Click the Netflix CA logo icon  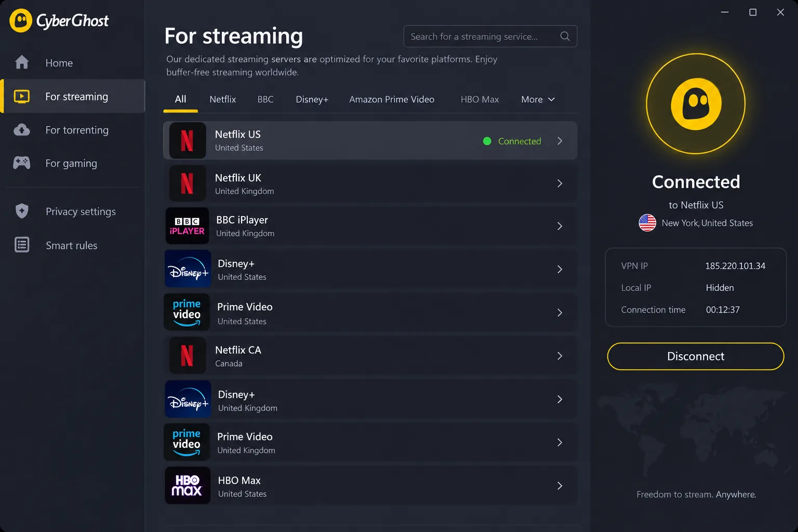188,356
